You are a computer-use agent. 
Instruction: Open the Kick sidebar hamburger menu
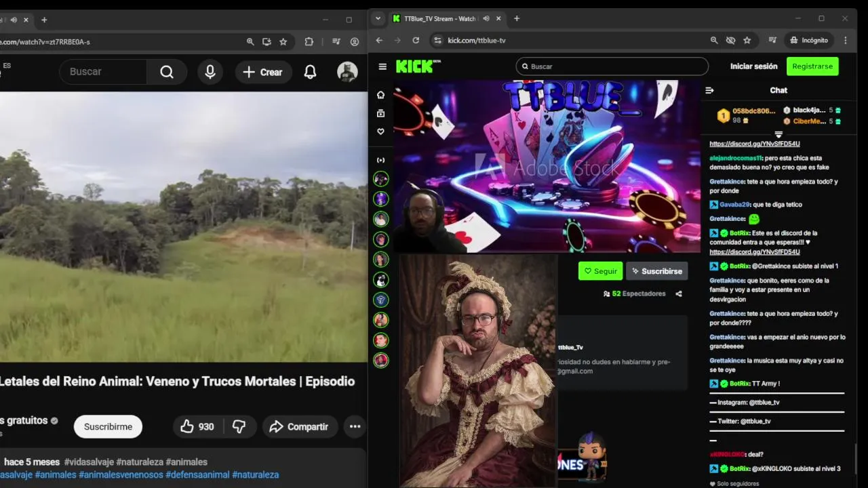[382, 66]
